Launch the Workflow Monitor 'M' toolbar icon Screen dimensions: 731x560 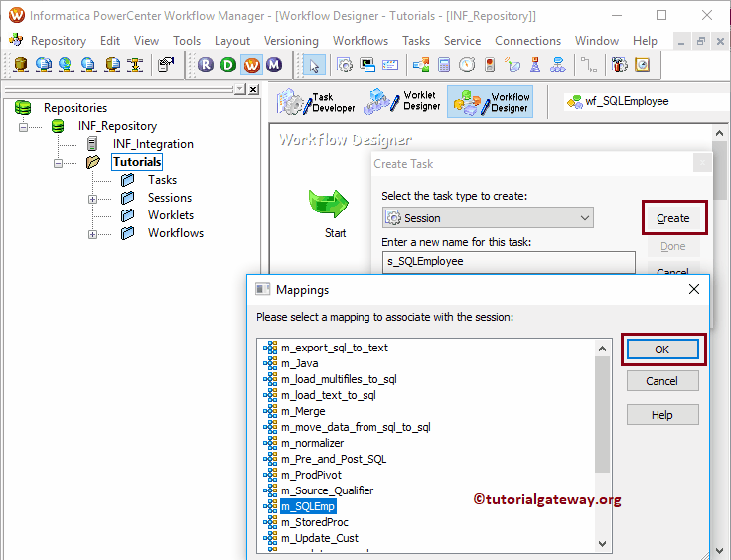pos(274,65)
